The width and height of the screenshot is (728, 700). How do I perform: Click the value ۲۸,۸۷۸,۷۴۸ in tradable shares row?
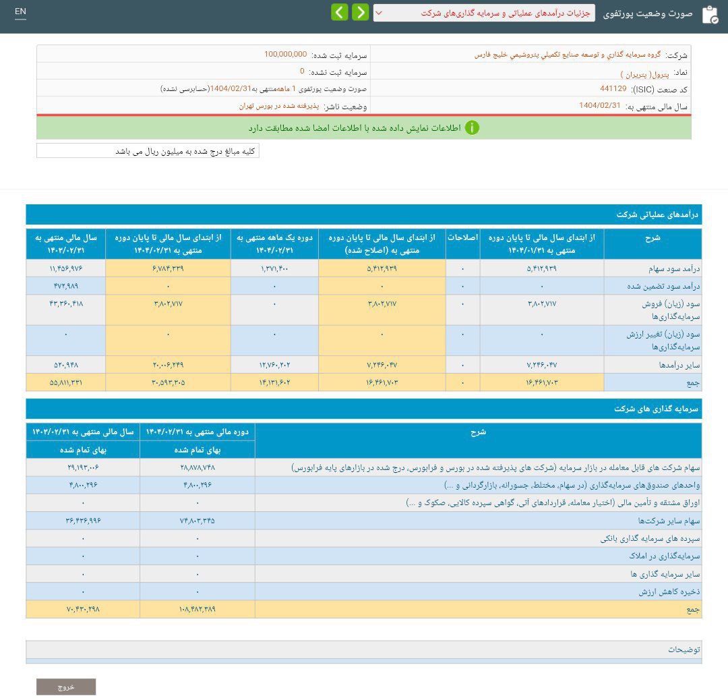tap(198, 467)
